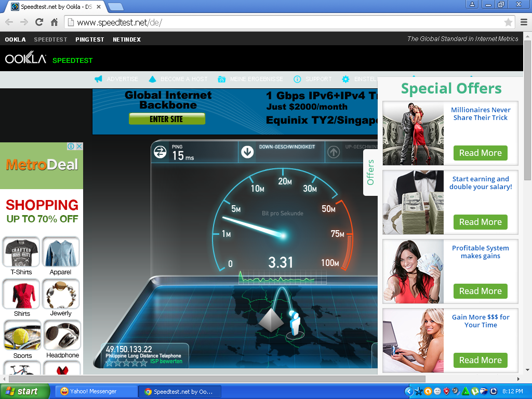Click the Advertise megaphone icon
Viewport: 532px width, 399px height.
tap(98, 79)
